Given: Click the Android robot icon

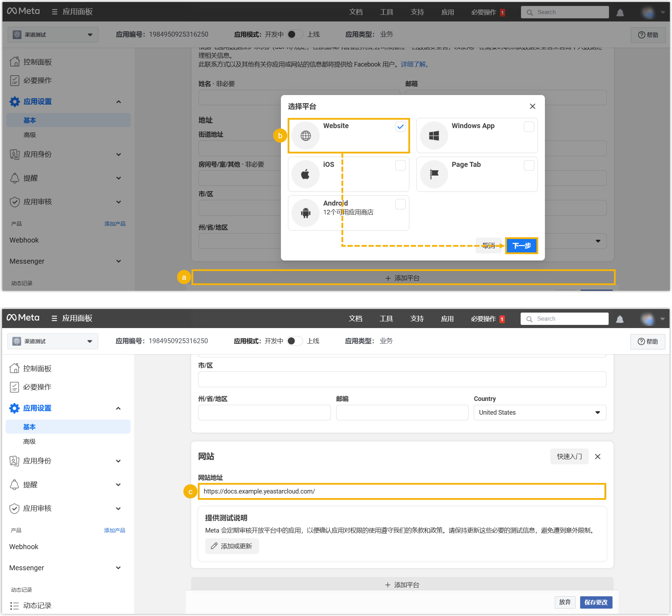Looking at the screenshot, I should click(x=305, y=213).
